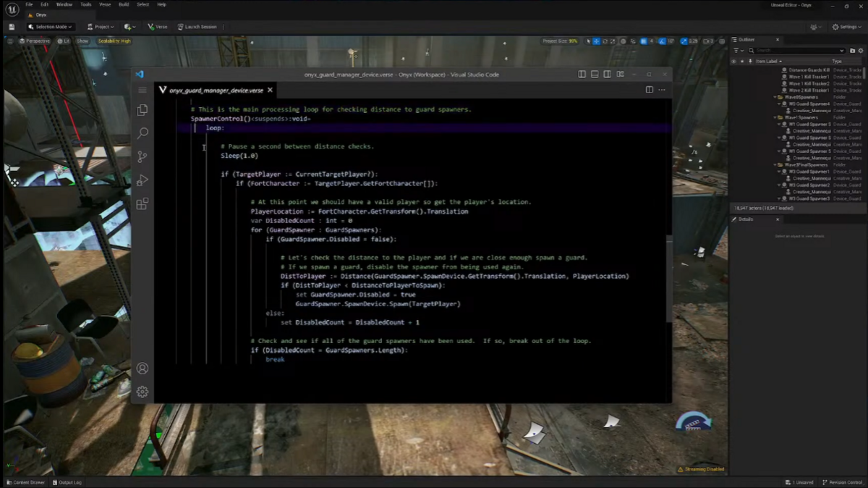Save the current level with the disk icon
Screen dimensions: 868x488
pos(12,27)
